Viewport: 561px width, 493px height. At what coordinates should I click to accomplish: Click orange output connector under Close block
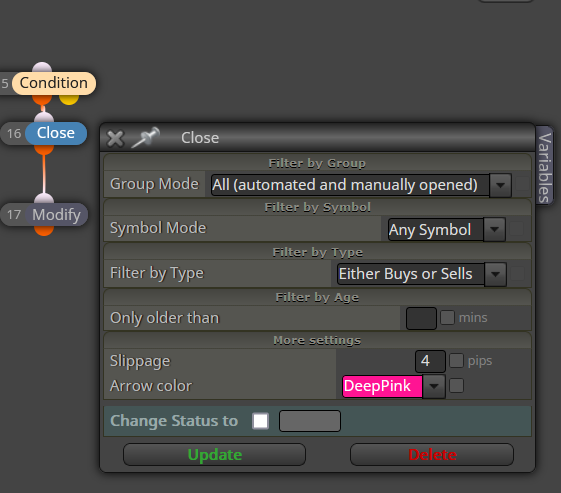pyautogui.click(x=44, y=149)
